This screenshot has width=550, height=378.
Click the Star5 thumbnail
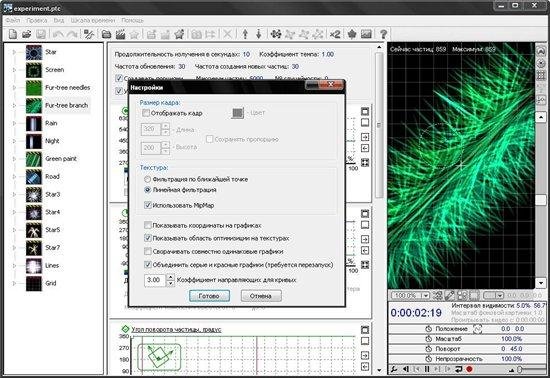click(34, 230)
